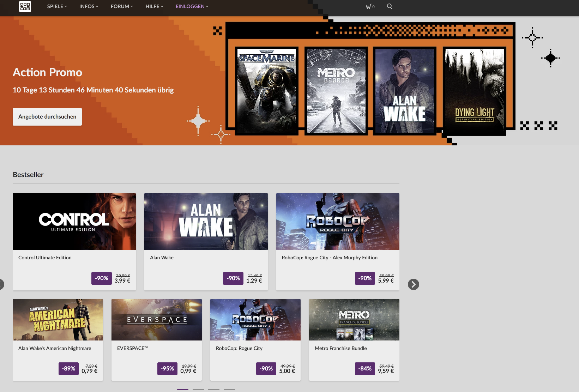Click -90% badge on Alan Wake
The image size is (579, 392).
point(233,278)
